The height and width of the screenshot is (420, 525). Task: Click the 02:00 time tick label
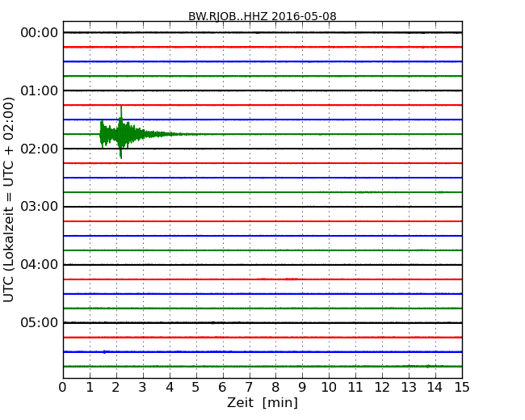click(x=40, y=149)
